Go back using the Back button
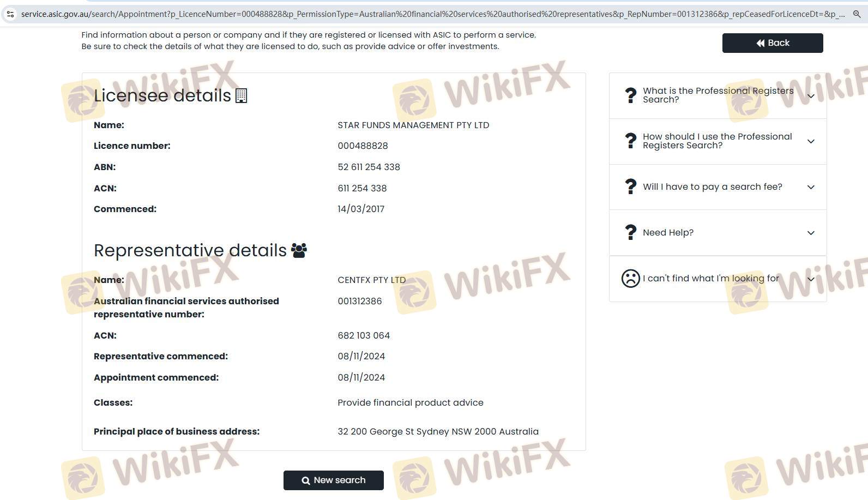This screenshot has width=868, height=500. coord(773,43)
